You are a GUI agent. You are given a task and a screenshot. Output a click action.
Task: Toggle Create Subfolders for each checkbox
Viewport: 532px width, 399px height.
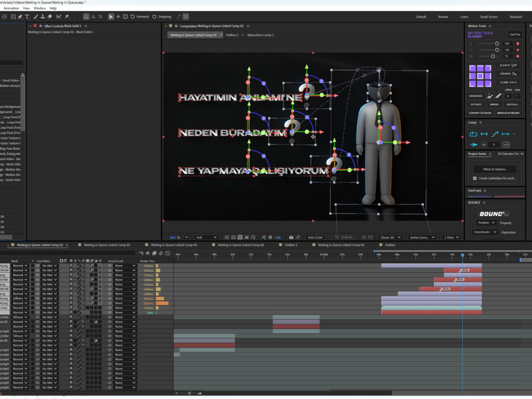click(475, 178)
